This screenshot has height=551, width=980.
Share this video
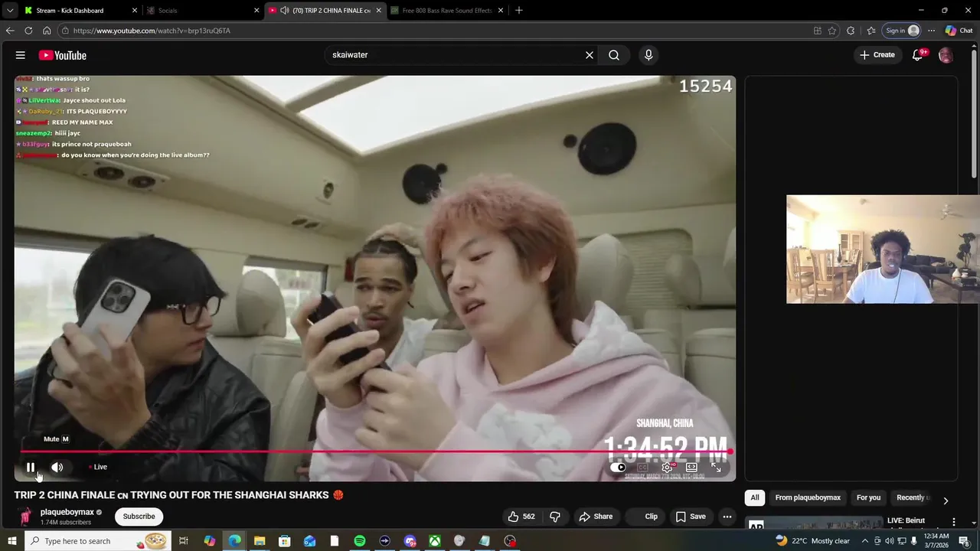tap(596, 517)
